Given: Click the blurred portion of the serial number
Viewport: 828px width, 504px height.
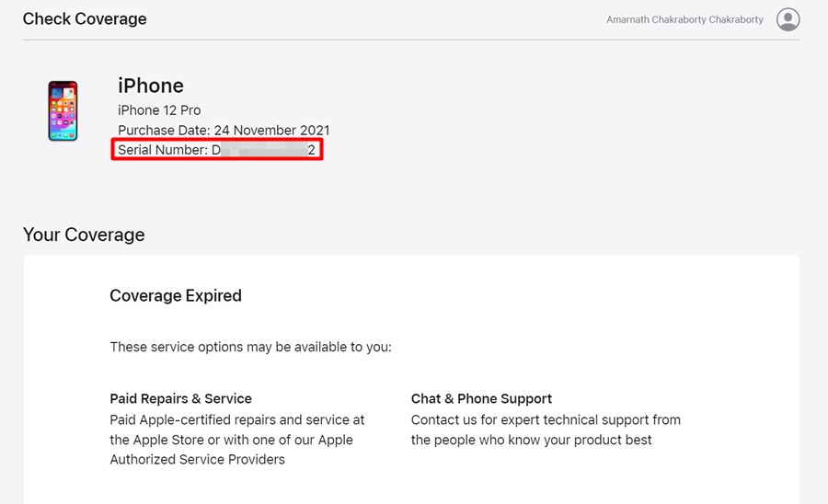Looking at the screenshot, I should click(x=263, y=150).
